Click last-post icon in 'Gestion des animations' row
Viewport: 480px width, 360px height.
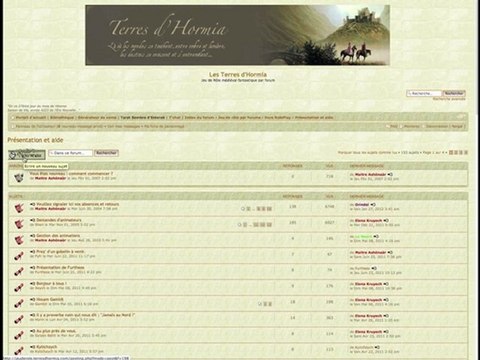coord(376,237)
